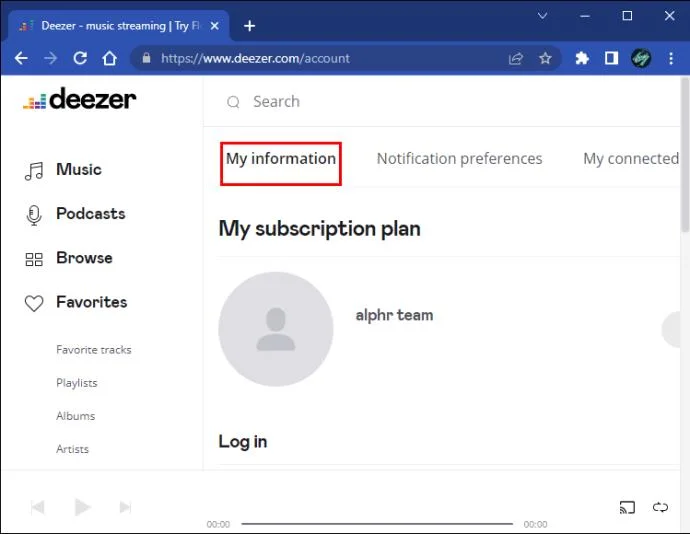The image size is (690, 534).
Task: Click the page vertical scrollbar
Action: [685, 154]
